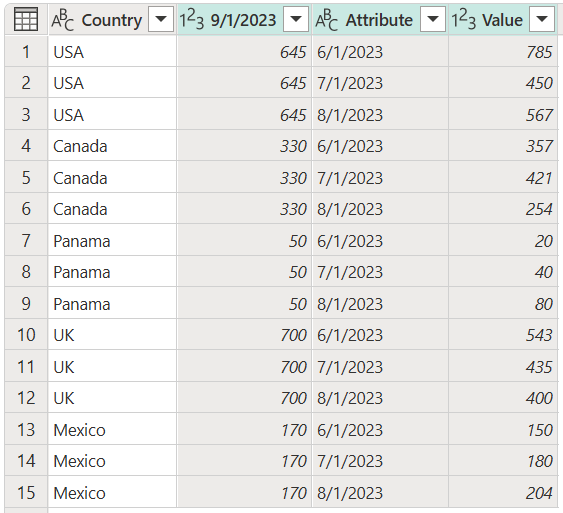
Task: Click value 180 in row 14
Action: tap(503, 461)
